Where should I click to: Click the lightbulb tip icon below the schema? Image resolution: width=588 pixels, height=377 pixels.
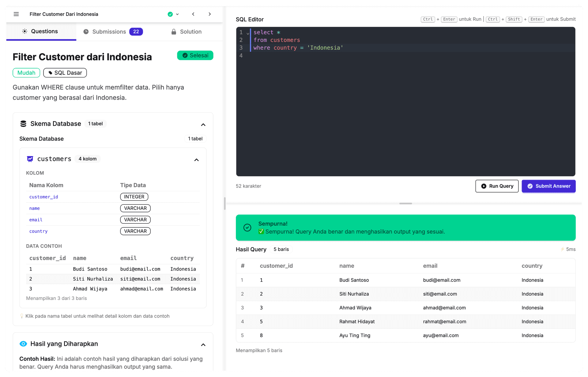[22, 316]
